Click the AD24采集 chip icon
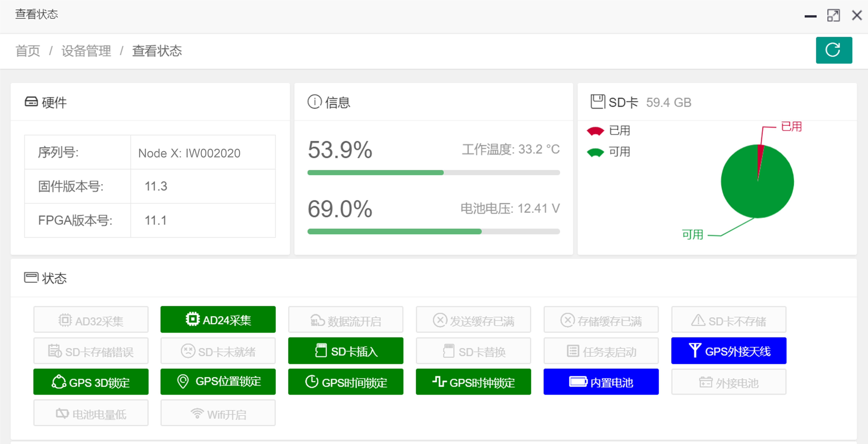 tap(192, 319)
